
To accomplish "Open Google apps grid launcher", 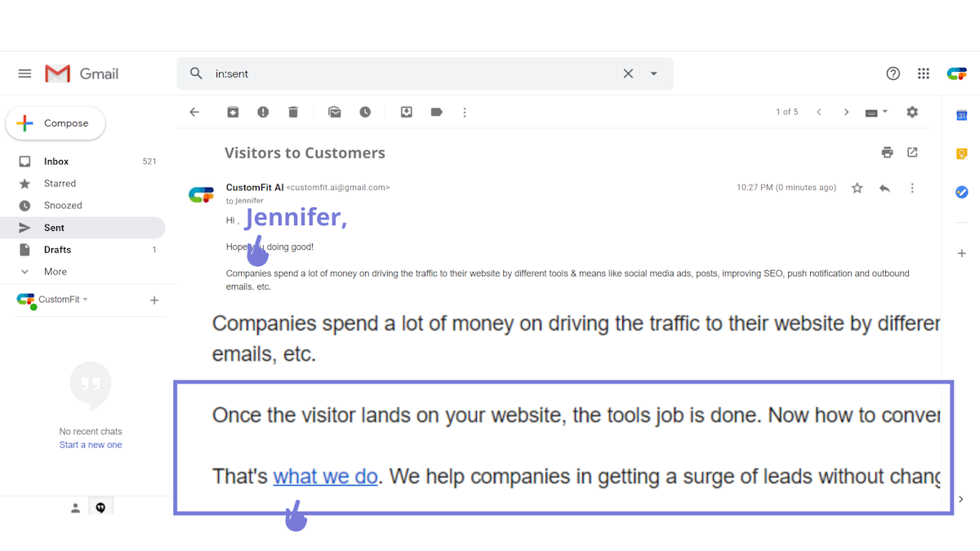I will (x=924, y=73).
